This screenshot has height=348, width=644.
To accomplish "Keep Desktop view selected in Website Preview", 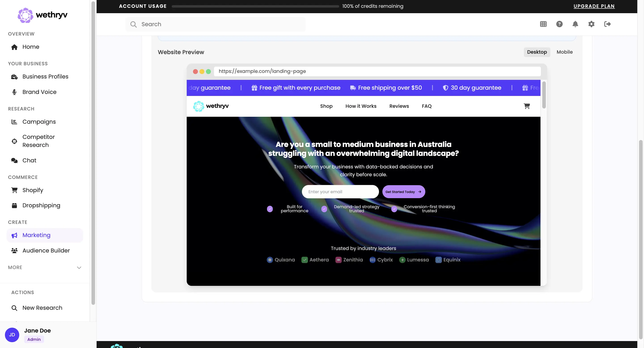I will click(x=537, y=52).
